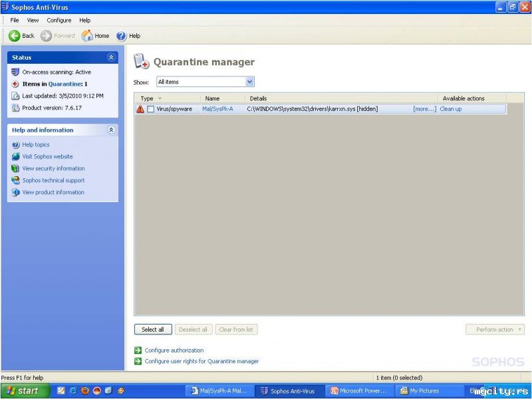This screenshot has width=532, height=399.
Task: Open the View menu
Action: [x=33, y=21]
